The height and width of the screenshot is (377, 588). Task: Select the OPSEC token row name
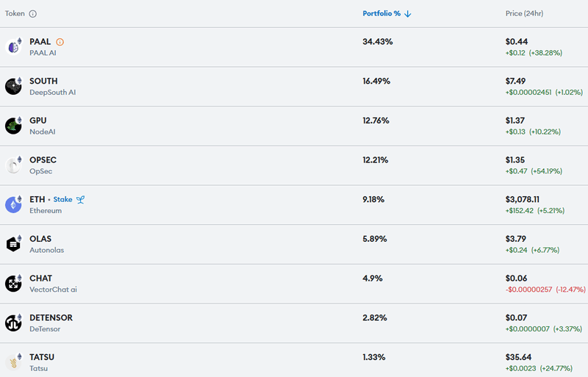pos(43,159)
